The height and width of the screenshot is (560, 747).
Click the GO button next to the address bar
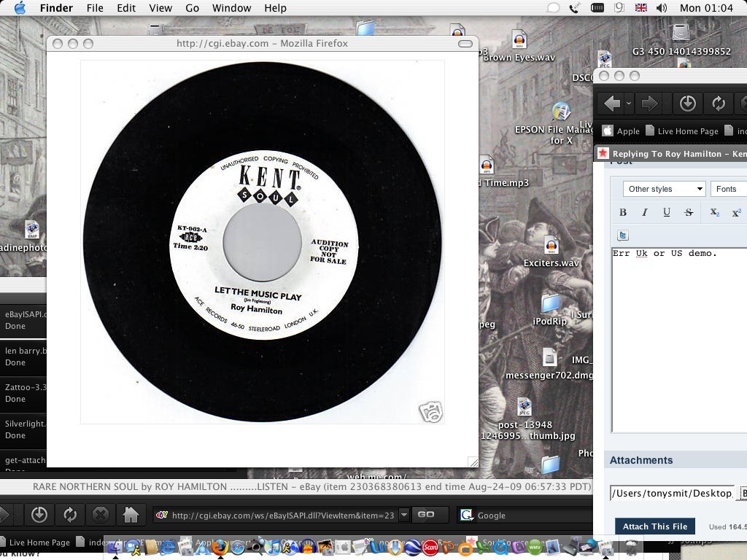[x=426, y=515]
